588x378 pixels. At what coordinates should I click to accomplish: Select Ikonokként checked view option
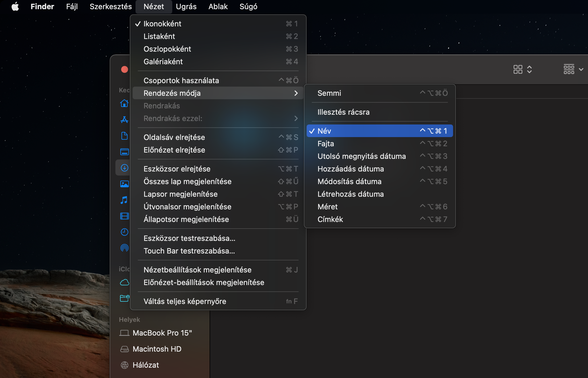click(x=218, y=24)
